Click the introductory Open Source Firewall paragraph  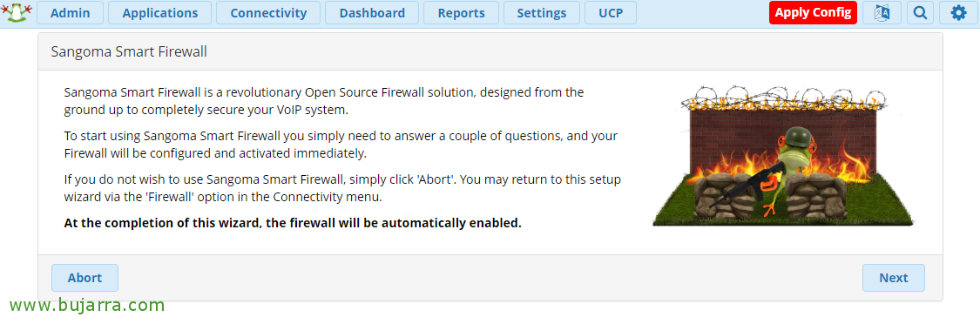[324, 101]
